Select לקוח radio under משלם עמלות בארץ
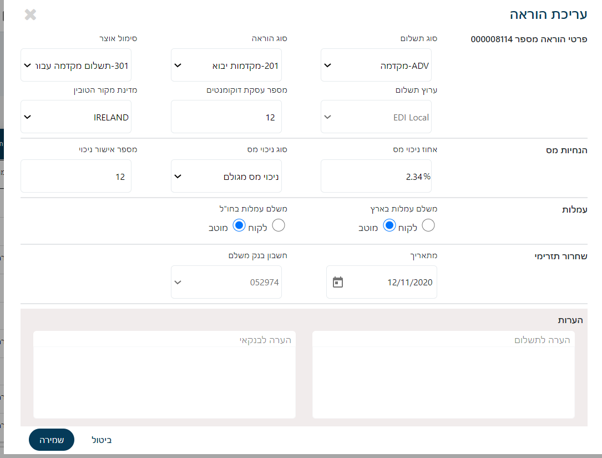Viewport: 602px width, 458px height. (x=428, y=225)
